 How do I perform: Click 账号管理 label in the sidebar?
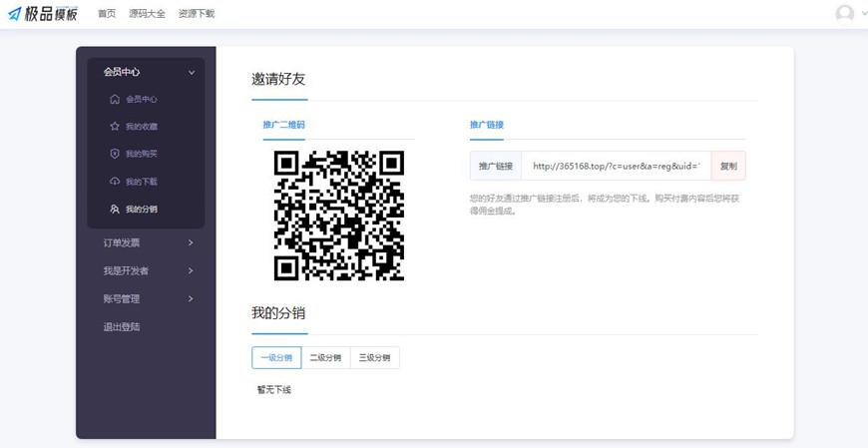point(122,298)
